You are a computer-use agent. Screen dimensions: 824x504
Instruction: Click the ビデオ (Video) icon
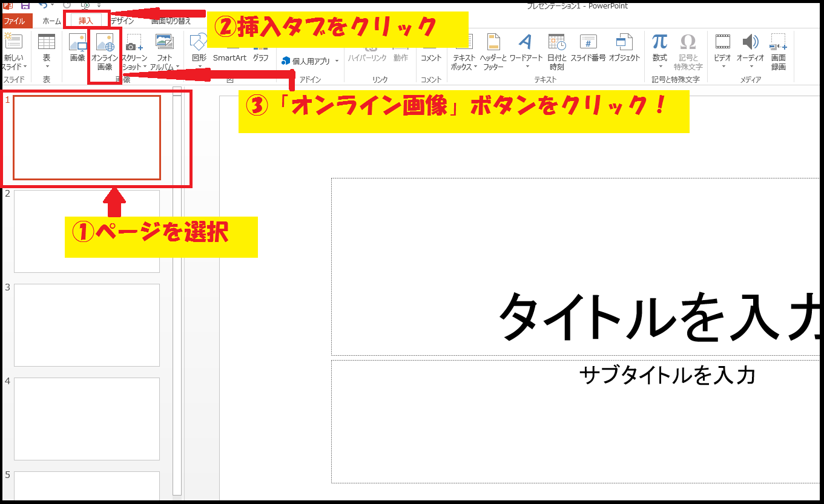pyautogui.click(x=722, y=42)
